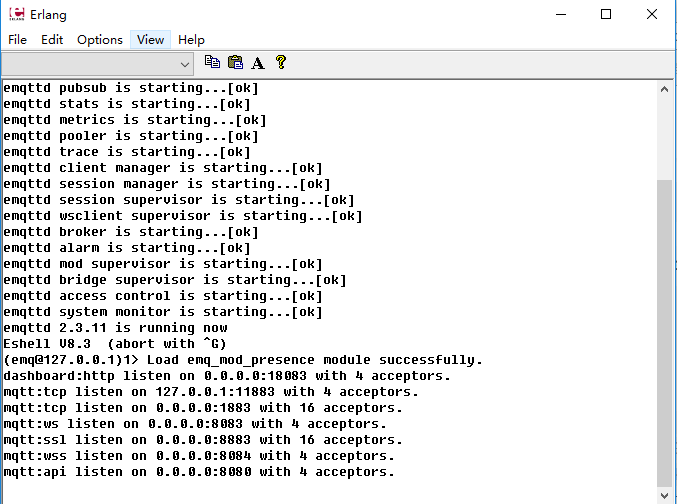The height and width of the screenshot is (504, 677).
Task: Click the 'emqttd broker is starting' line
Action: [x=131, y=232]
